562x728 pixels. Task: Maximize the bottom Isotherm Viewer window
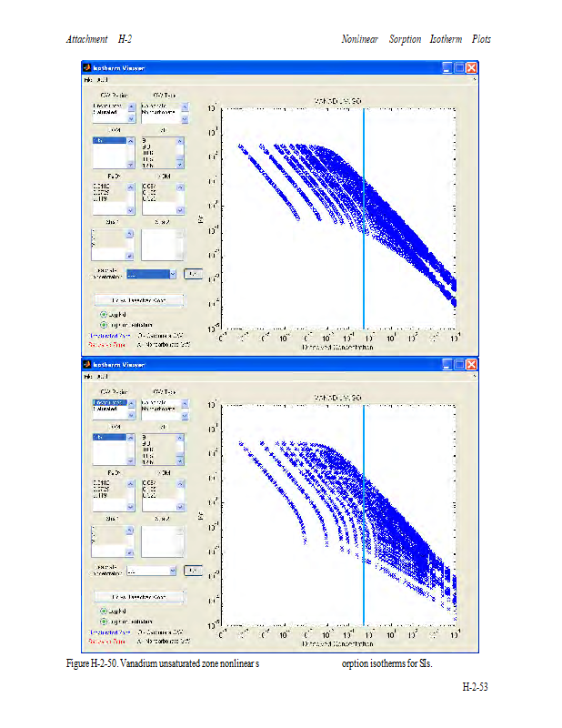[x=460, y=364]
